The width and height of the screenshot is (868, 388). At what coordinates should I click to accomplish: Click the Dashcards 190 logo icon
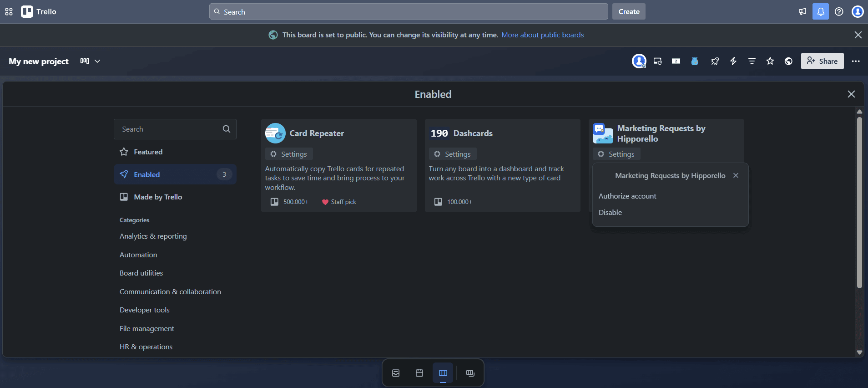tap(439, 133)
